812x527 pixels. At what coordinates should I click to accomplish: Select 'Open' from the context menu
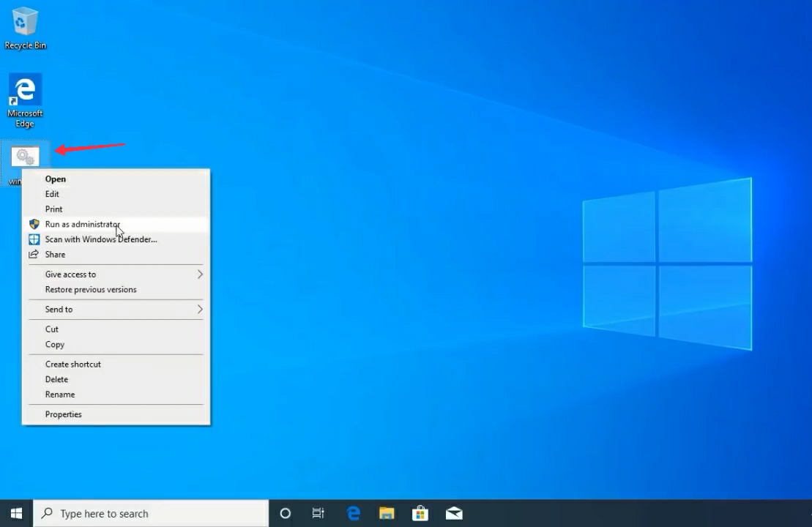(56, 179)
